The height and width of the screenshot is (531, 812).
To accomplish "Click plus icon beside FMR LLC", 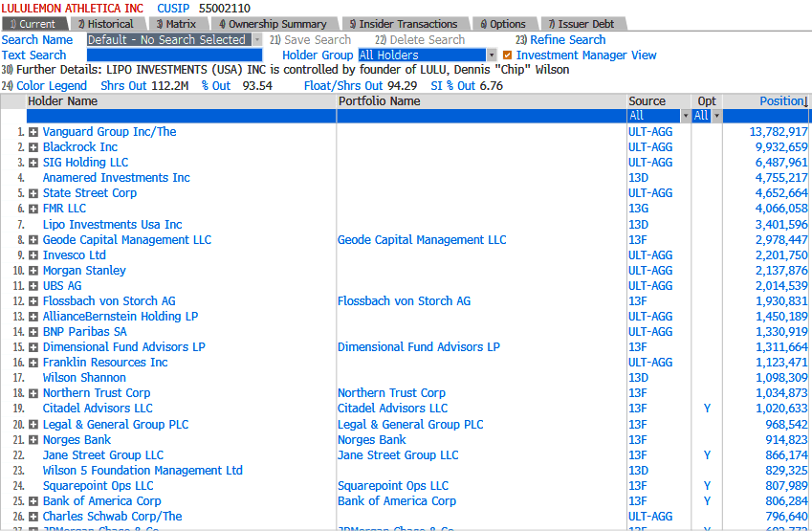I will (x=33, y=209).
